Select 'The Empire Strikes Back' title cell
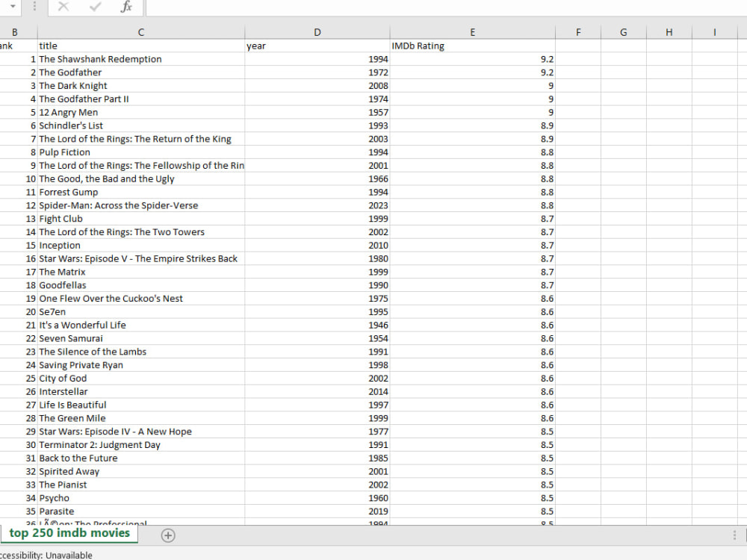 (x=141, y=258)
